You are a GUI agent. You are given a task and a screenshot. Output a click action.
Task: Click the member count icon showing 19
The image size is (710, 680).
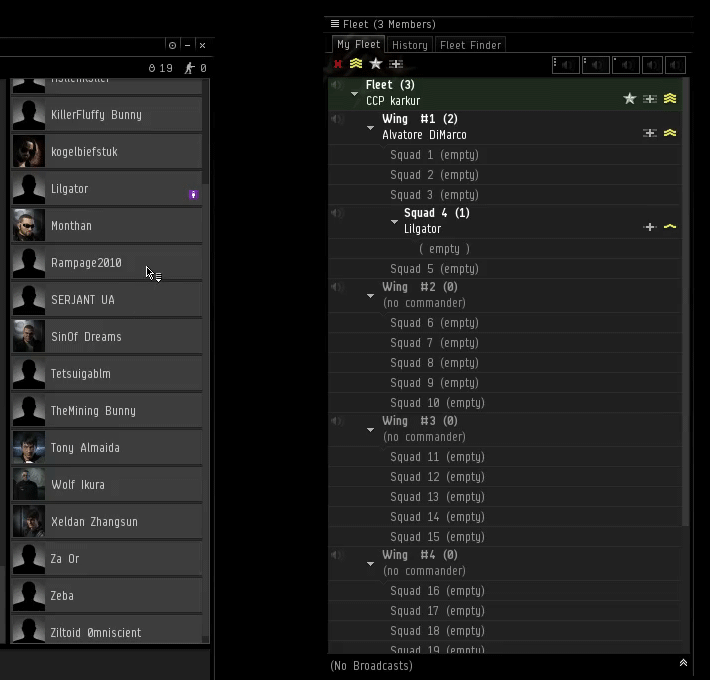click(152, 68)
